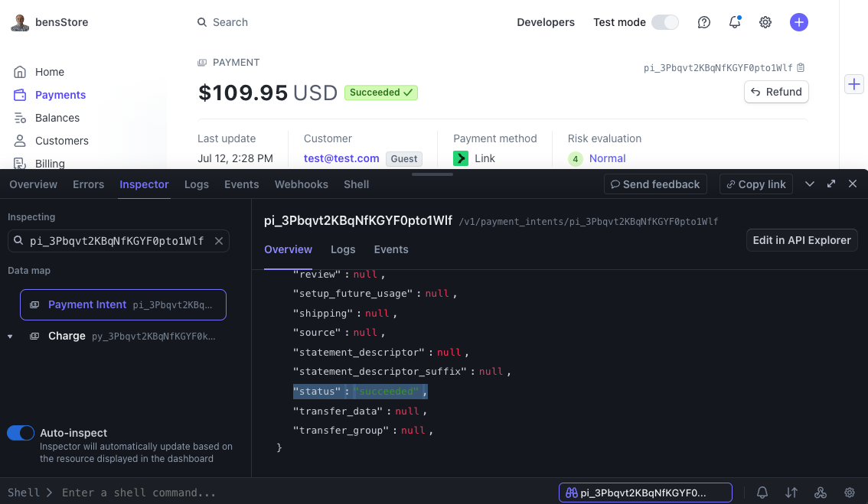Click Edit in API Explorer button
The width and height of the screenshot is (868, 504).
click(801, 240)
